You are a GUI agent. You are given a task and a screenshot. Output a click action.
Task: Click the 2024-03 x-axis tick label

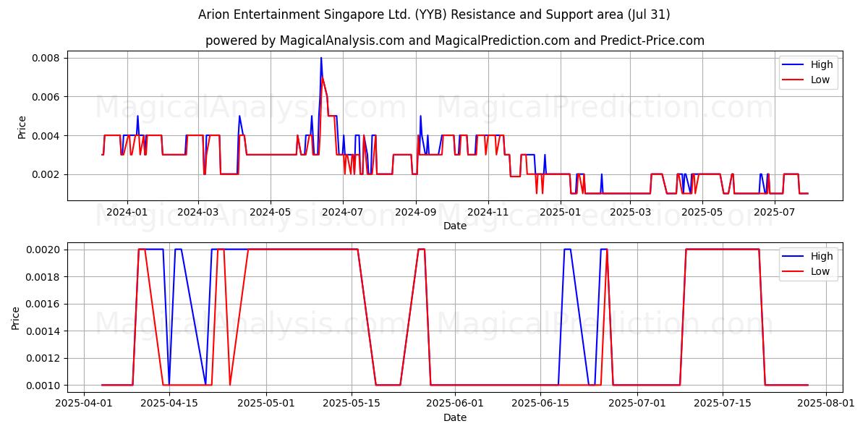tap(198, 212)
